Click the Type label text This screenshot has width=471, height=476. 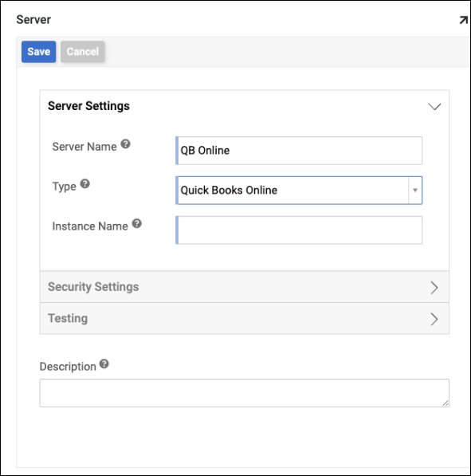click(64, 187)
